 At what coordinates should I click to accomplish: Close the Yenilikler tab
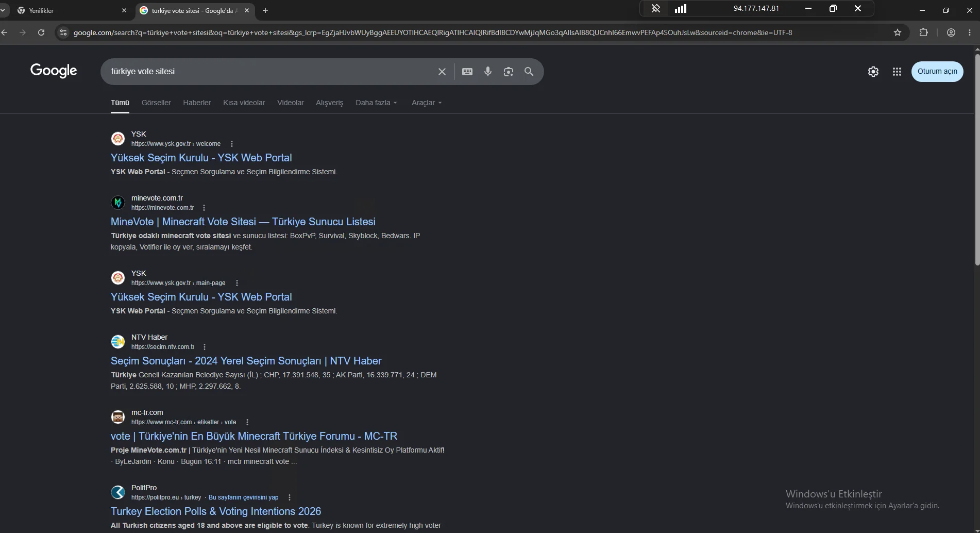(124, 10)
